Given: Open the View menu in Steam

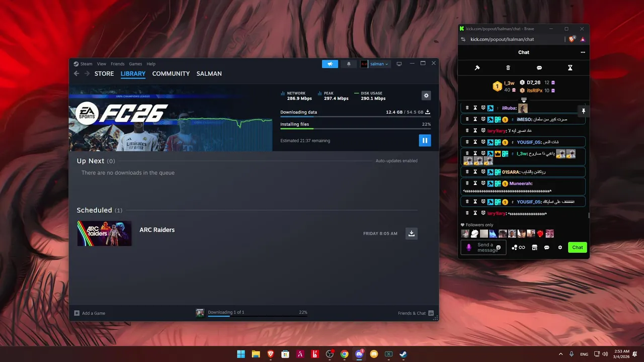Looking at the screenshot, I should click(102, 64).
